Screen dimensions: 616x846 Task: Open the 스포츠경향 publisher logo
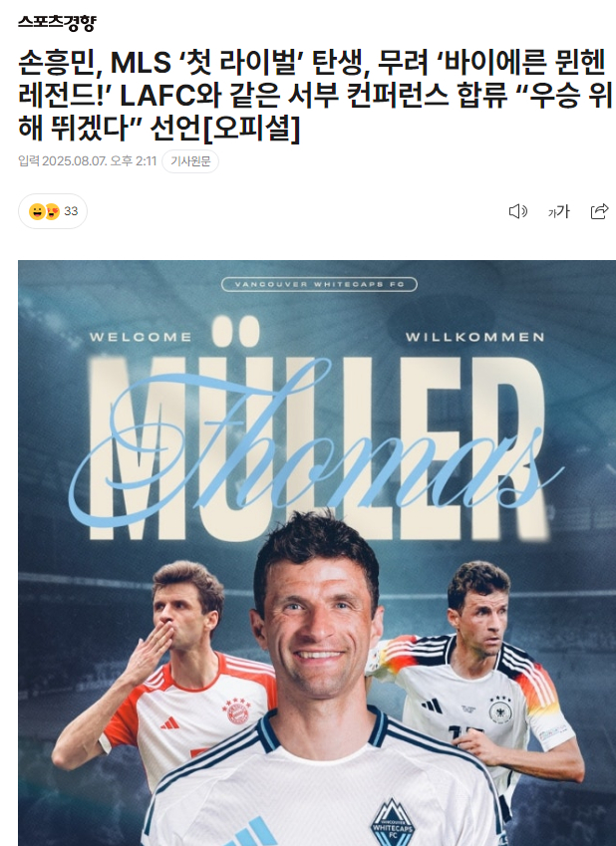tap(57, 23)
